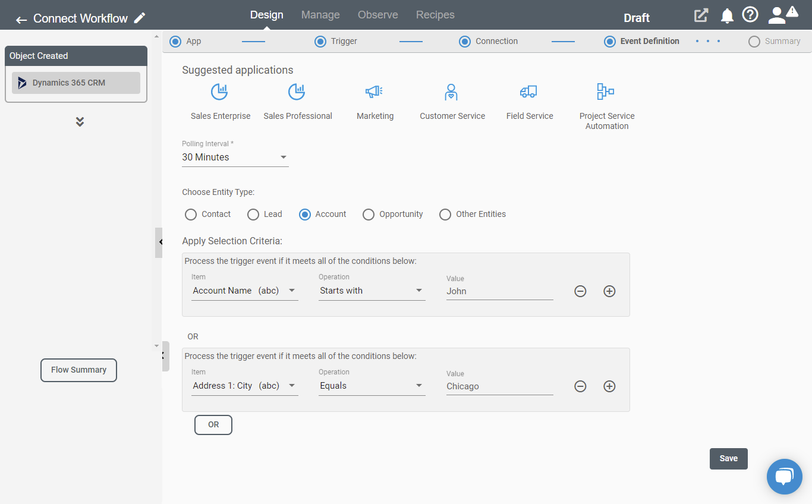Expand the double chevron below Object Created
812x504 pixels.
80,122
